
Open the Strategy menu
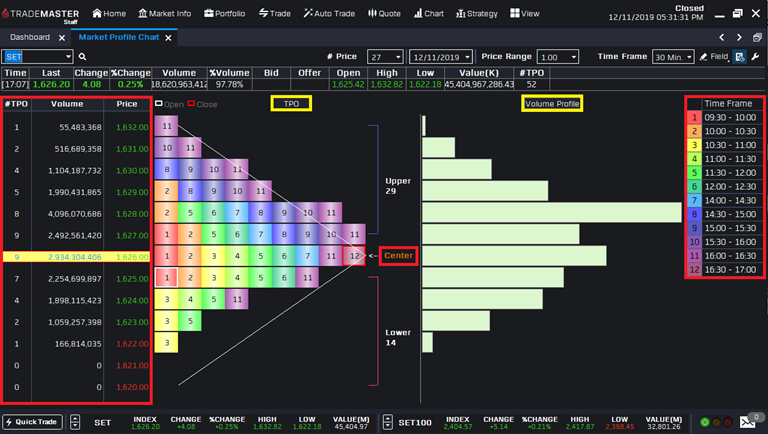point(477,13)
